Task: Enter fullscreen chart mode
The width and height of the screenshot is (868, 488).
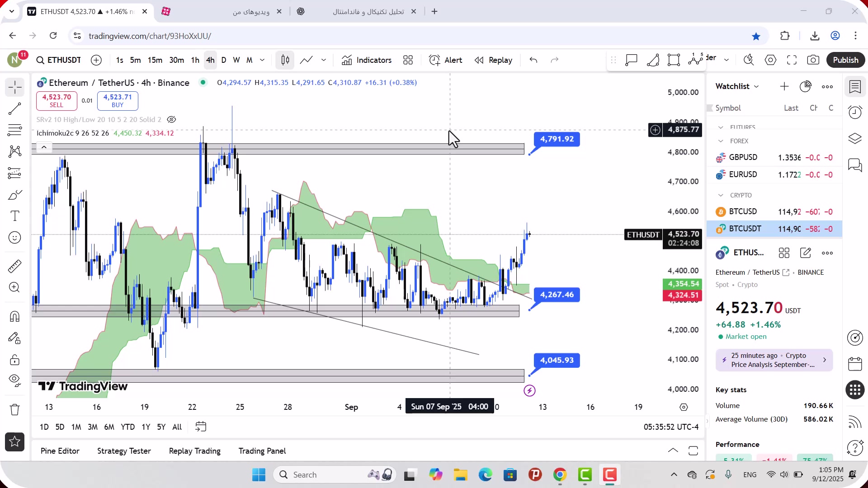Action: [x=792, y=60]
